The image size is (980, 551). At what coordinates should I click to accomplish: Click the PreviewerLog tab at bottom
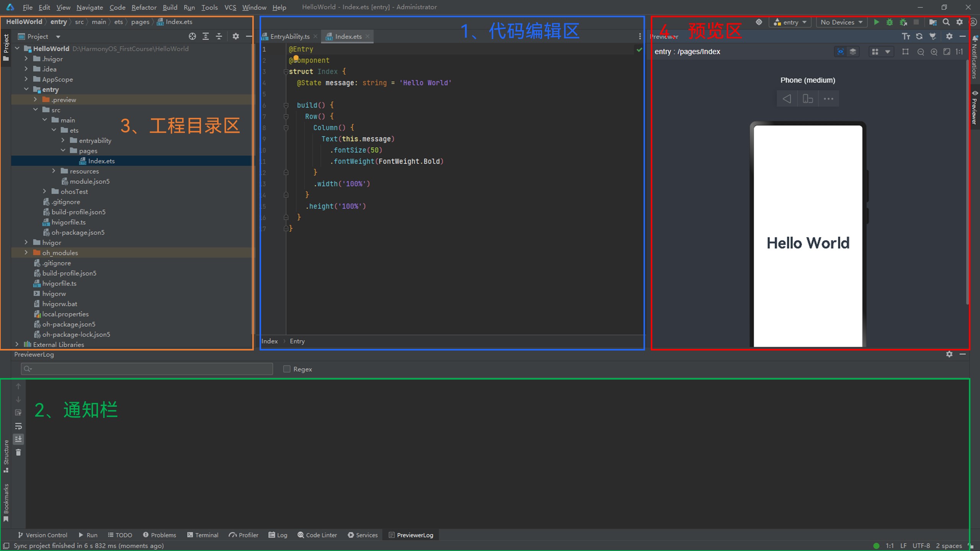413,535
